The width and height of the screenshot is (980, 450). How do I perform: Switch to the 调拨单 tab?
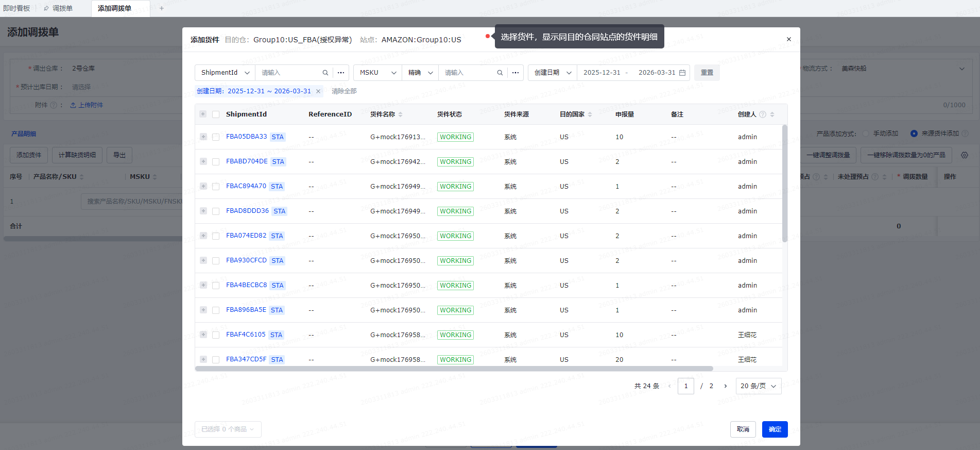pyautogui.click(x=62, y=8)
